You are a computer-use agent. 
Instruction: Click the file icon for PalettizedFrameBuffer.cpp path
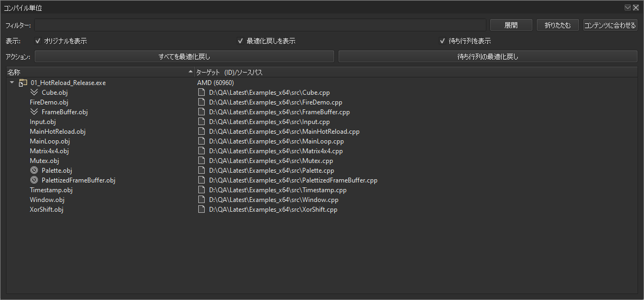point(201,180)
